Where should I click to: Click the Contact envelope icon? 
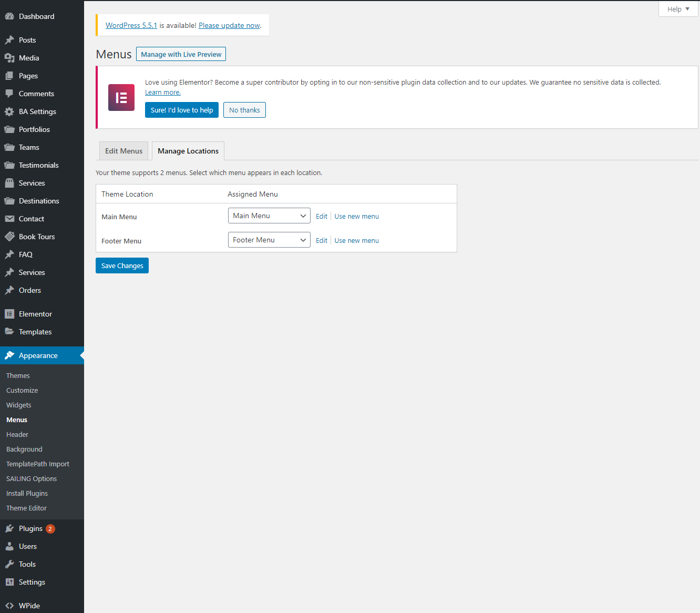pyautogui.click(x=9, y=219)
